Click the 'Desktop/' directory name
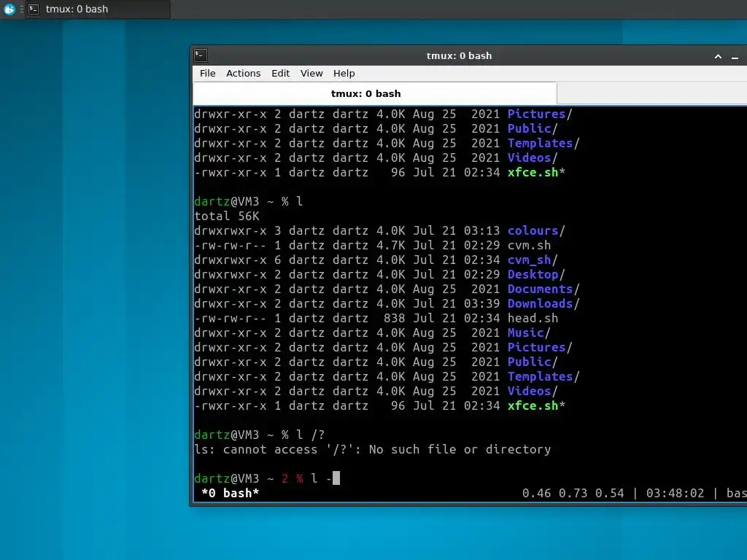 coord(536,275)
